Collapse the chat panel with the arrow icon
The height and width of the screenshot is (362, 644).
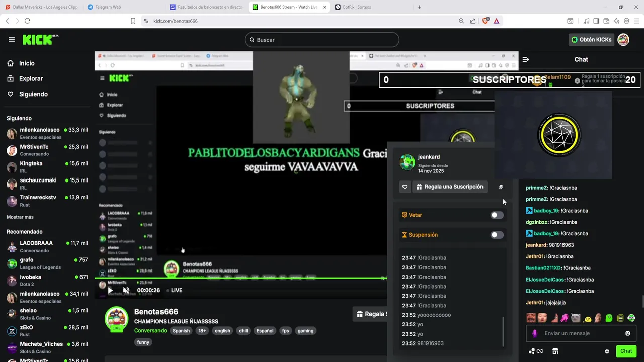click(x=526, y=59)
